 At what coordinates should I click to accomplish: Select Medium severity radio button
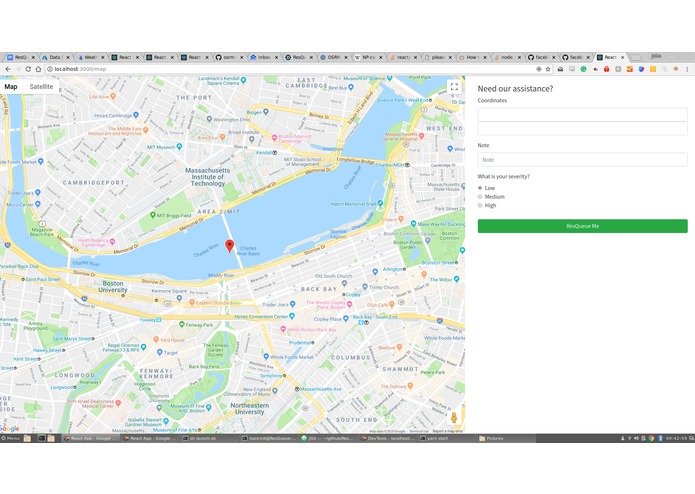[480, 197]
